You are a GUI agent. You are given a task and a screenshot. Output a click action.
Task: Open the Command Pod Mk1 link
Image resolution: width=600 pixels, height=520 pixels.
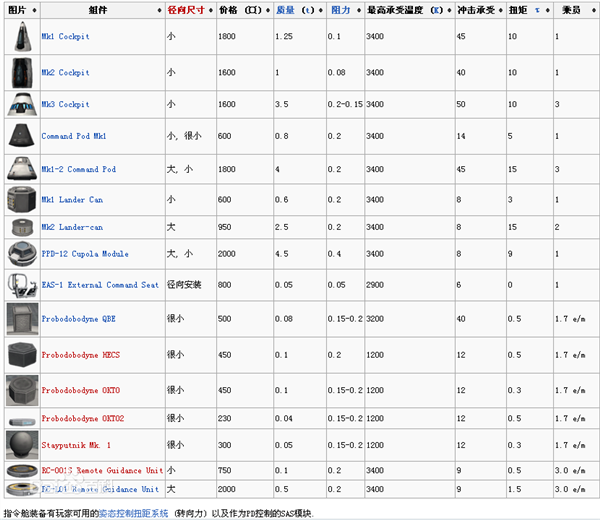(74, 136)
